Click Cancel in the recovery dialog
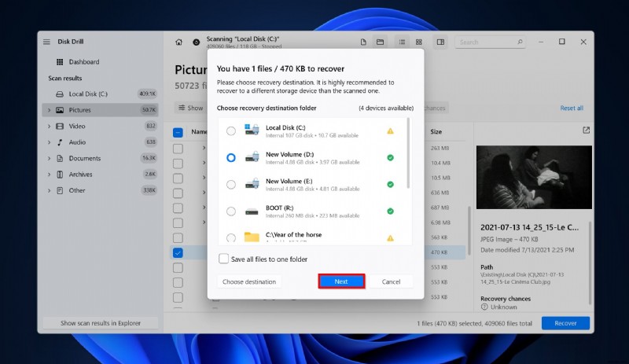 [391, 281]
